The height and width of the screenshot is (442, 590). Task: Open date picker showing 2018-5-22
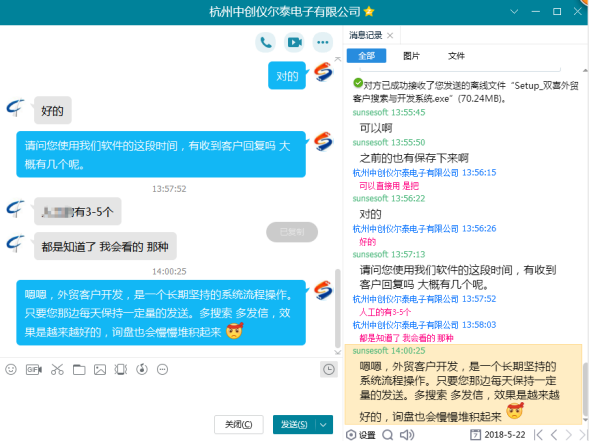pyautogui.click(x=497, y=435)
